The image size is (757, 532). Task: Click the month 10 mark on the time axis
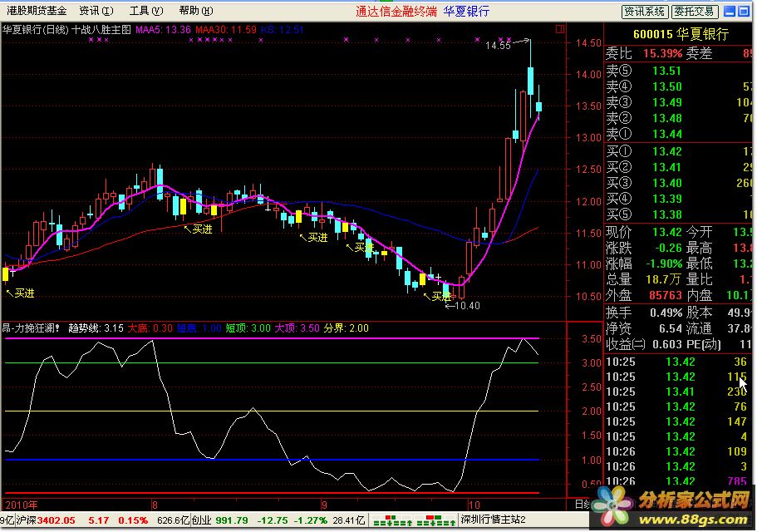point(474,505)
